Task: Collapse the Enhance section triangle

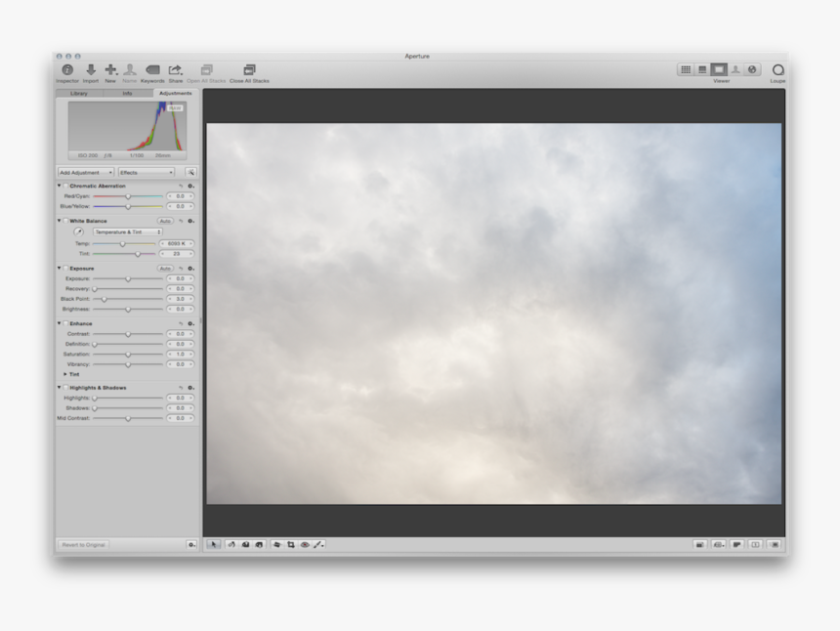Action: [59, 323]
